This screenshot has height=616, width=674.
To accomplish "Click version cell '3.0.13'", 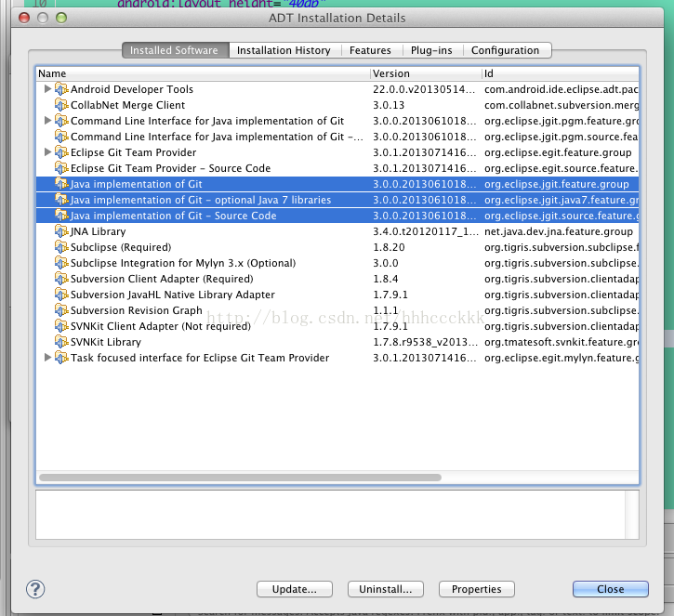I will click(x=389, y=105).
